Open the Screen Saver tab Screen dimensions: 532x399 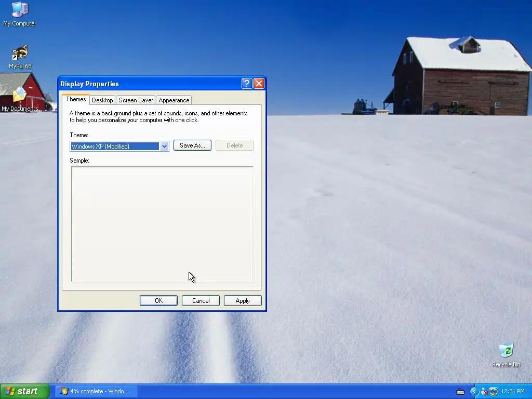136,100
